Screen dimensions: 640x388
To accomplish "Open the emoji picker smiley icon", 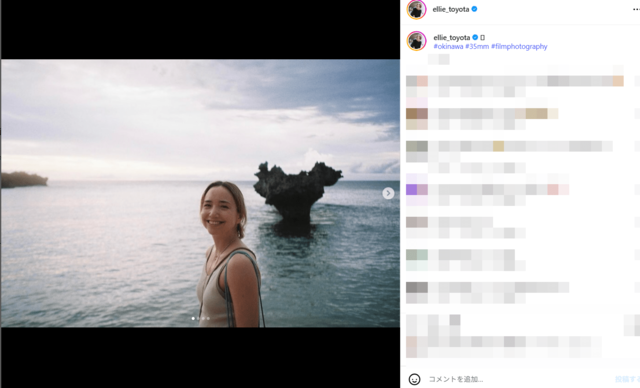I will tap(414, 379).
